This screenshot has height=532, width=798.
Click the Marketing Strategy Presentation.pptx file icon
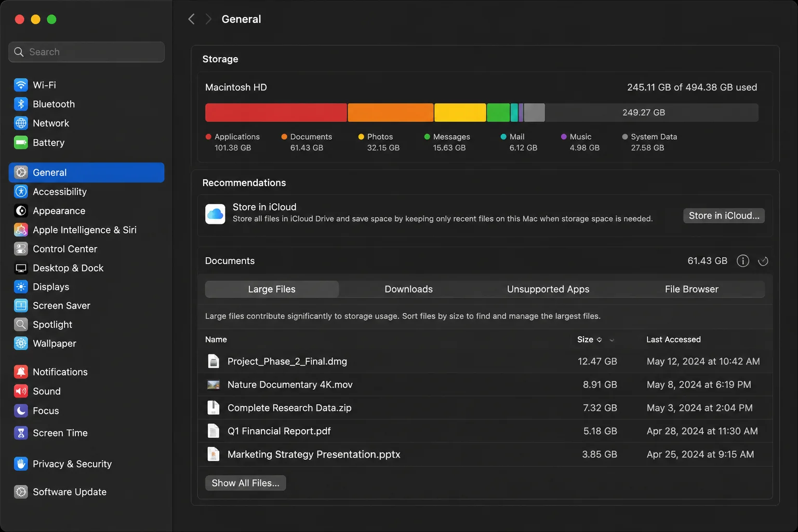[x=214, y=454]
